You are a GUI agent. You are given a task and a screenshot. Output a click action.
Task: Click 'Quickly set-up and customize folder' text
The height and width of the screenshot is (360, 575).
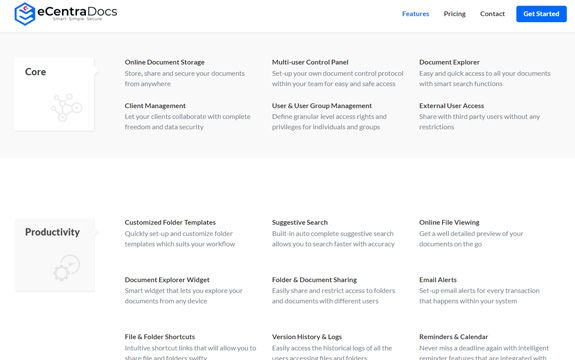[178, 234]
